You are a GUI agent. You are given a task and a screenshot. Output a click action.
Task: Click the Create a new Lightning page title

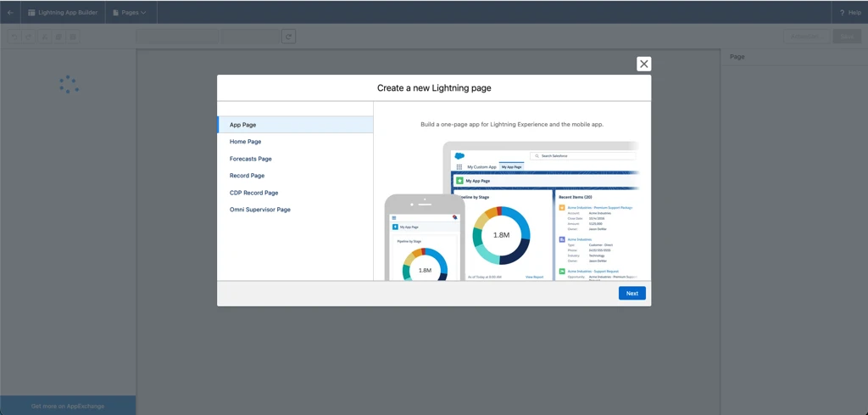click(434, 88)
